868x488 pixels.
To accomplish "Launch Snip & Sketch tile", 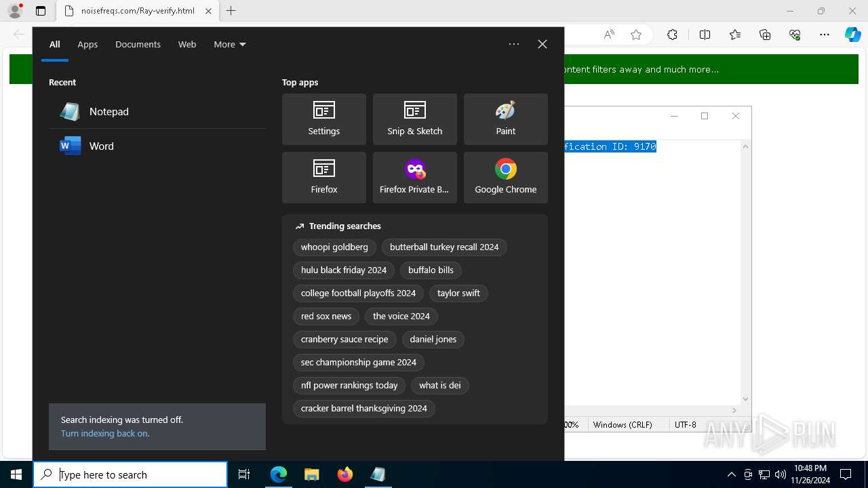I will [x=414, y=119].
